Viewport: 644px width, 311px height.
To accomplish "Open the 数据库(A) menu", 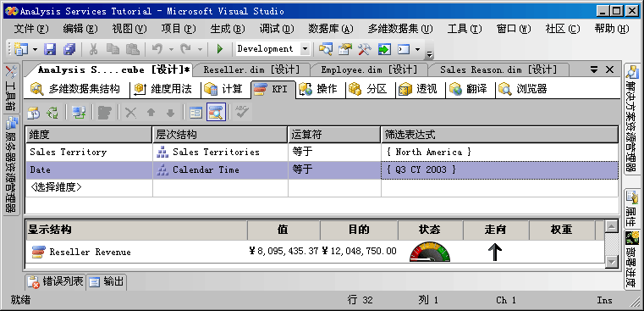I will click(x=330, y=29).
